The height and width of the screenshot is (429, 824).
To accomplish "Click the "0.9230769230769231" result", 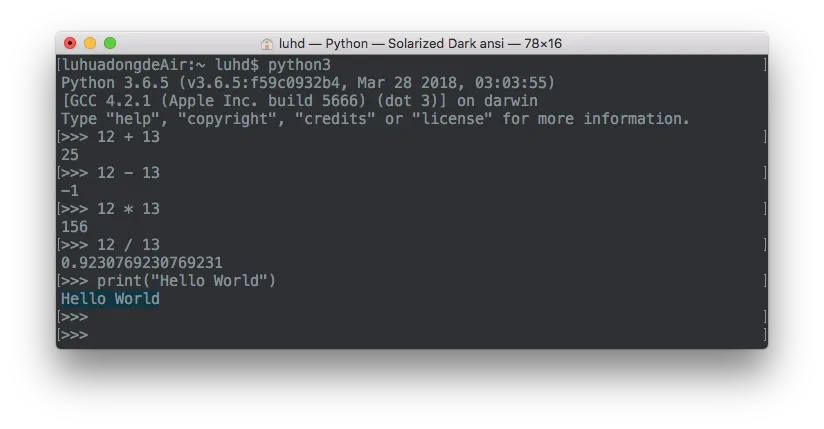I will coord(142,263).
